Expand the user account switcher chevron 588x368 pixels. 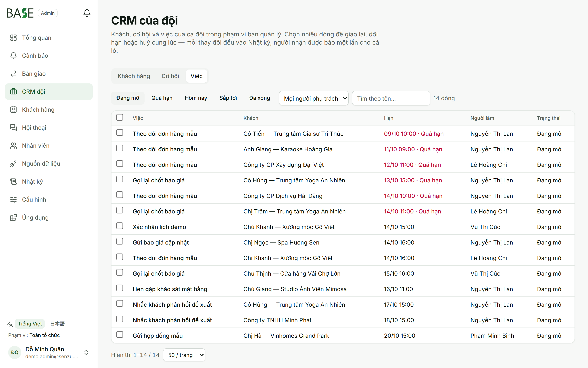tap(86, 352)
